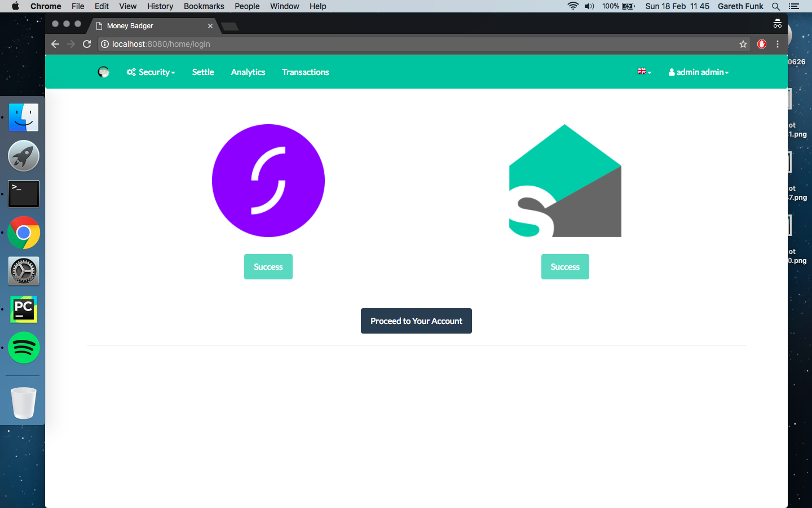Click the Gareth Funk user name
The width and height of the screenshot is (812, 508).
coord(740,6)
